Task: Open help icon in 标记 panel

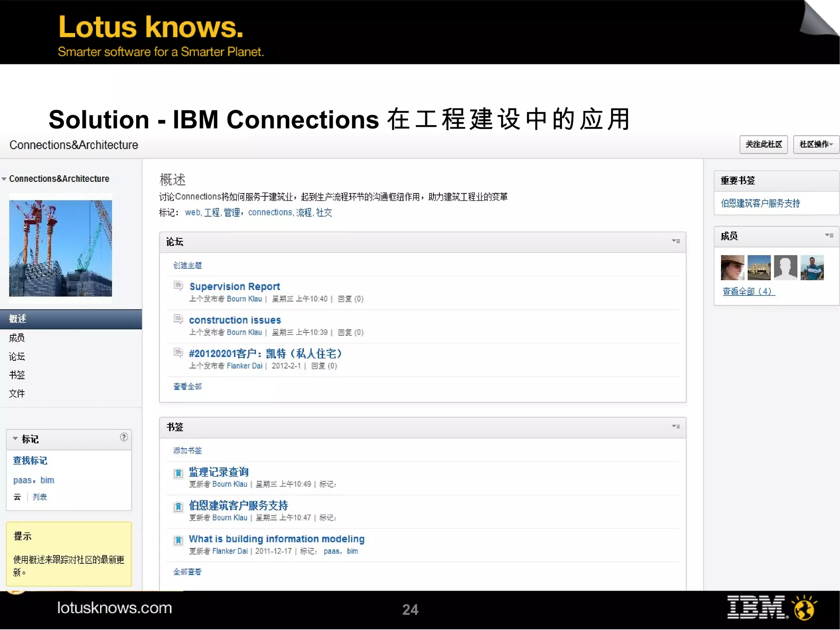Action: [x=124, y=437]
